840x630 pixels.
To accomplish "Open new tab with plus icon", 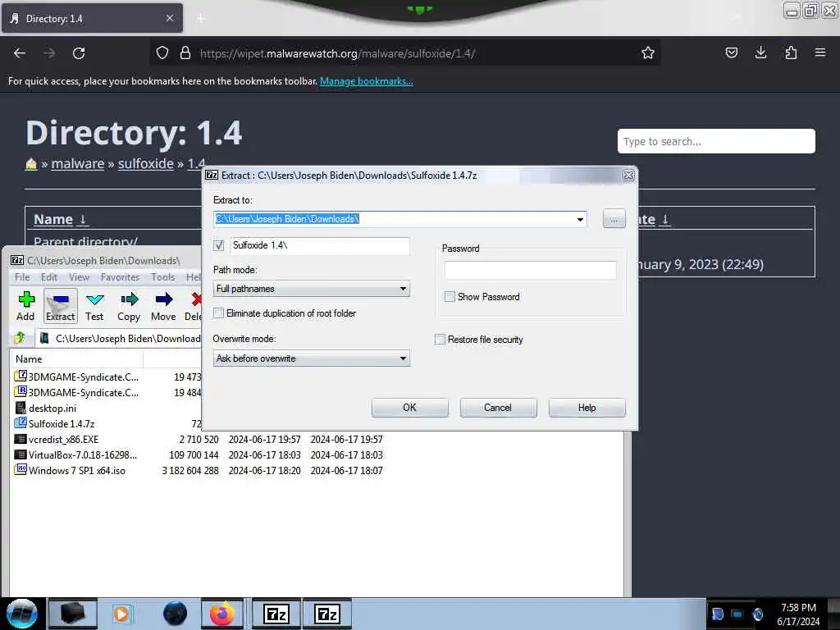I will click(x=201, y=18).
